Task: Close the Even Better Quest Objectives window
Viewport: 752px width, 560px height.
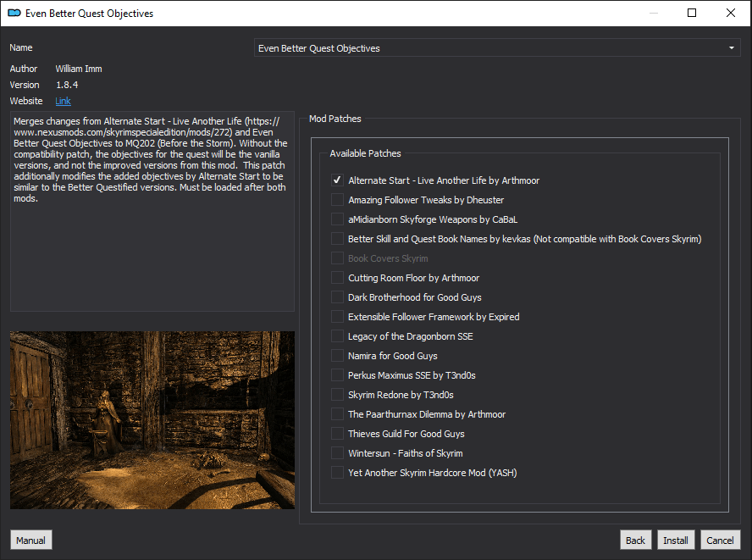Action: pyautogui.click(x=731, y=13)
